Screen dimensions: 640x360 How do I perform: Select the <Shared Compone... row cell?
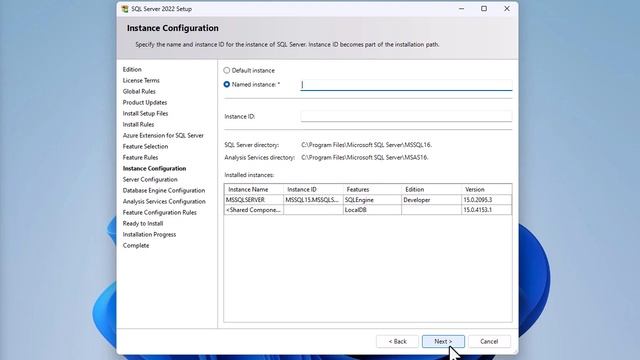point(254,210)
